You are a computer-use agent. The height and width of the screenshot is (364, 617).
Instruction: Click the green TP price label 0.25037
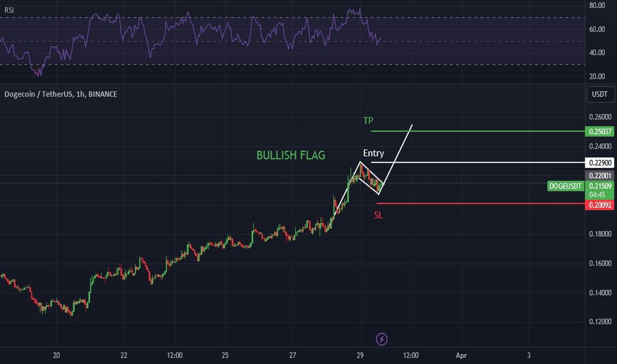click(600, 131)
